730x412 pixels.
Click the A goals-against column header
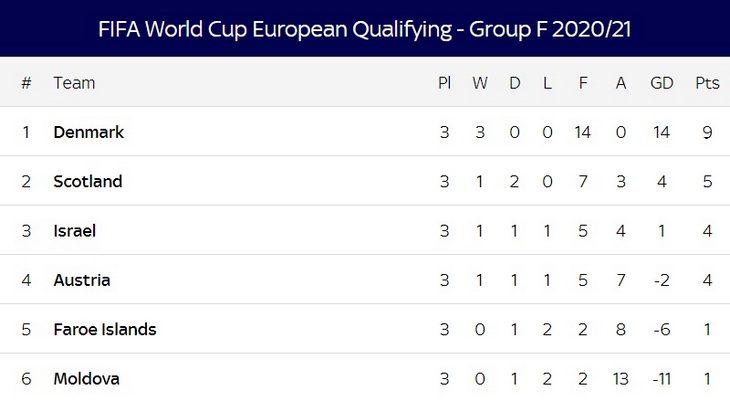(621, 83)
